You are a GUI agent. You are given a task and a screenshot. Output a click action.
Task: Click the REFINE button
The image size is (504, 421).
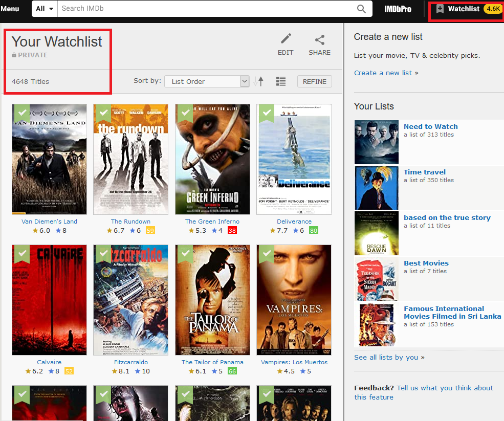click(314, 81)
